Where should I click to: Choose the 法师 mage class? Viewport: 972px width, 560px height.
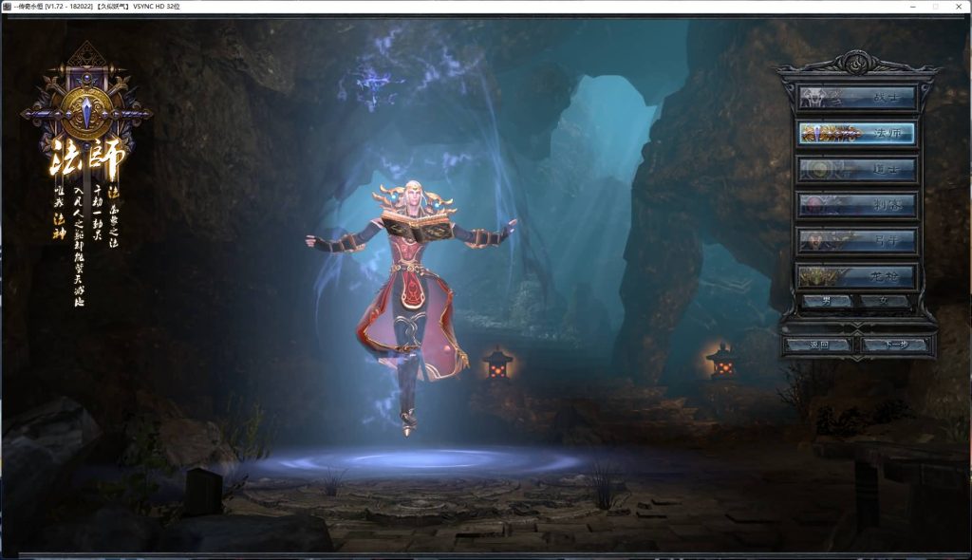point(857,133)
